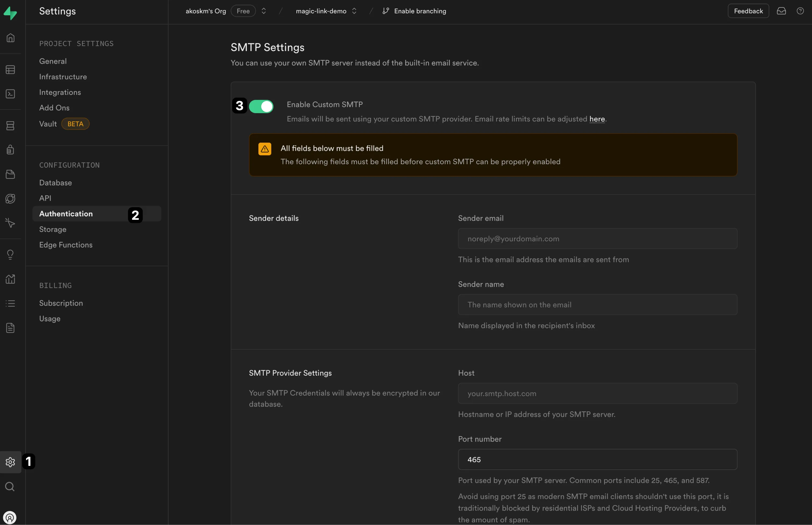Focus the Sender email input
Viewport: 812px width, 525px height.
pyautogui.click(x=597, y=239)
